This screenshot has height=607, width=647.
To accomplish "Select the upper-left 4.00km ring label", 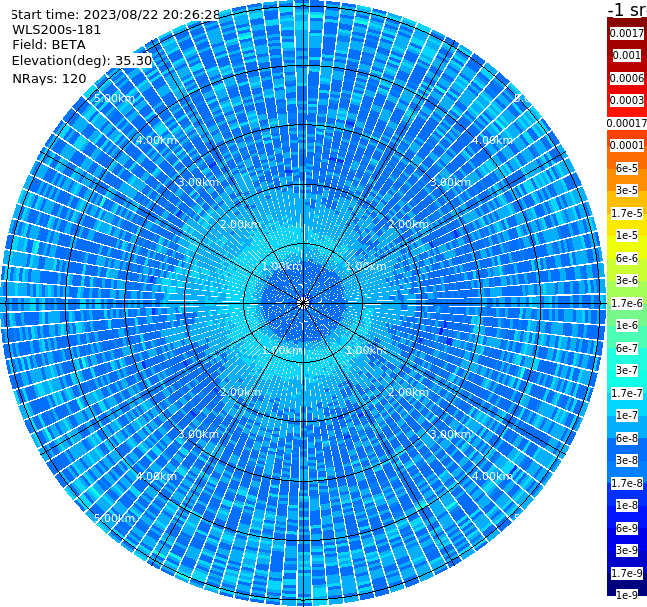I will click(156, 140).
